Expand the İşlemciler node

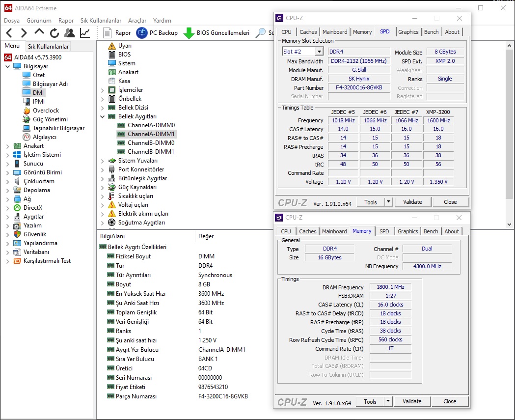tap(103, 90)
